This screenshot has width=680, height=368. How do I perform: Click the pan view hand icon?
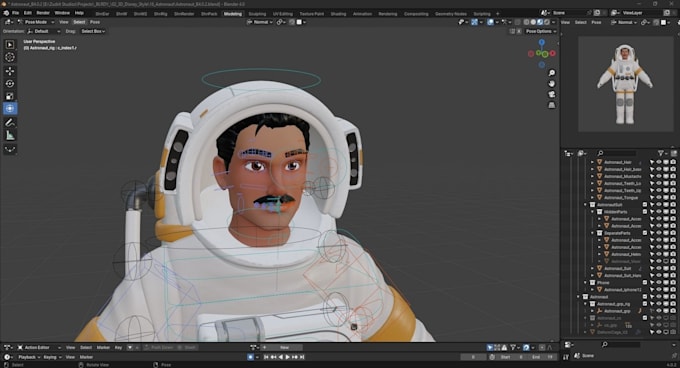552,84
